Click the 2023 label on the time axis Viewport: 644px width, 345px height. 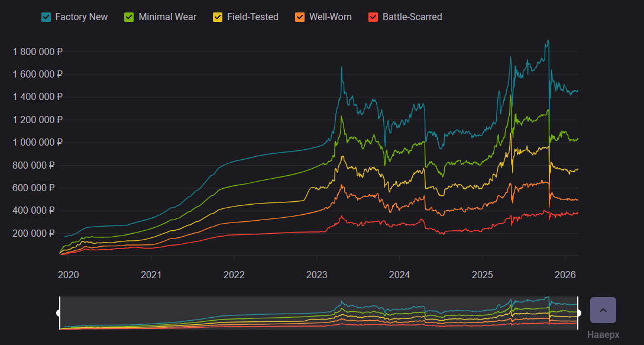point(316,275)
